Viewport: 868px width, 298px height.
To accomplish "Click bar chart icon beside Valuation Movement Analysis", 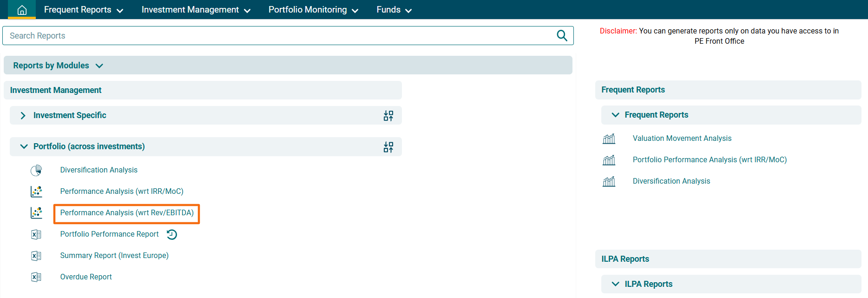I will (x=609, y=139).
